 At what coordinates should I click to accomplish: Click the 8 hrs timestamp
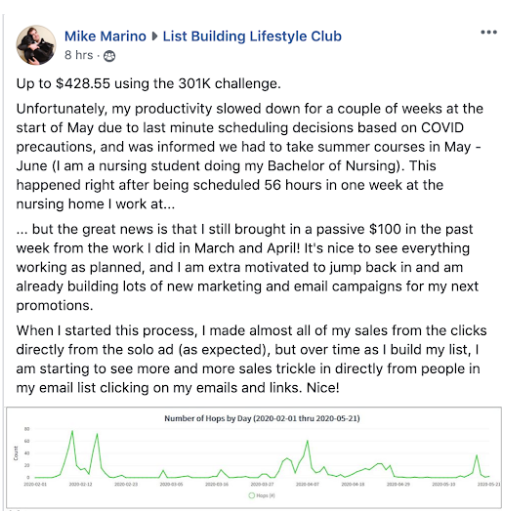79,55
